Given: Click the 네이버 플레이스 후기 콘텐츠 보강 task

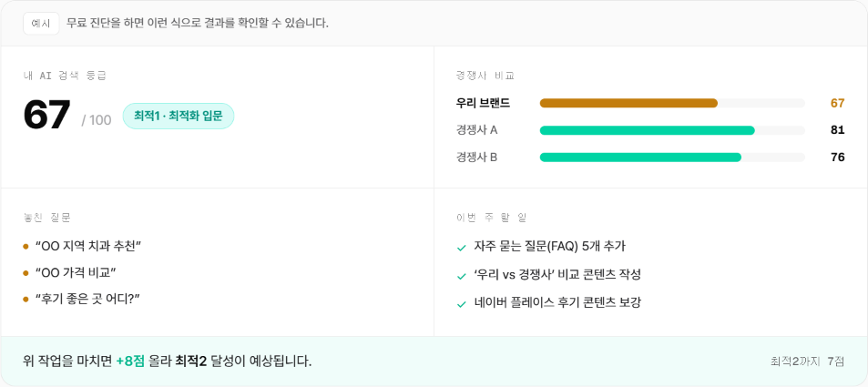Looking at the screenshot, I should coord(557,302).
